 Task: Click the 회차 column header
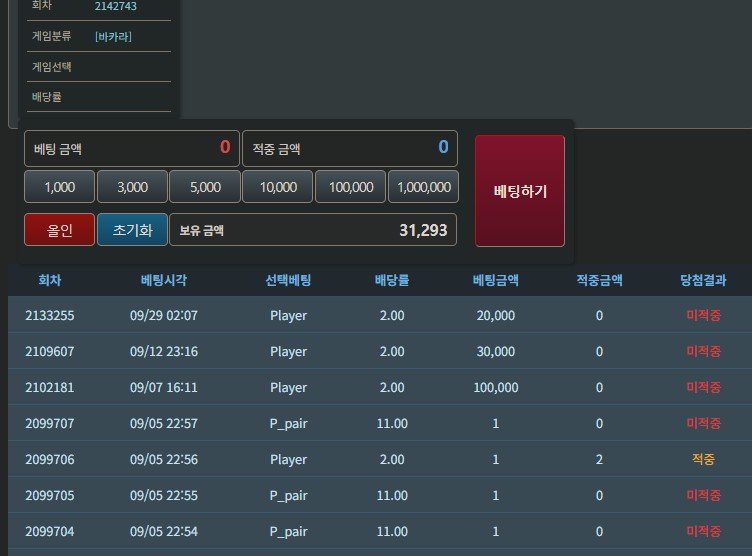click(50, 280)
